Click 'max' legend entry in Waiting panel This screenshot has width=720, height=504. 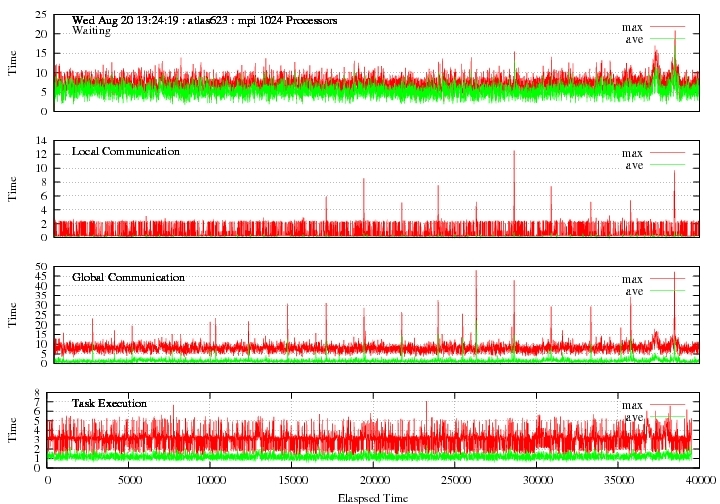tap(632, 27)
